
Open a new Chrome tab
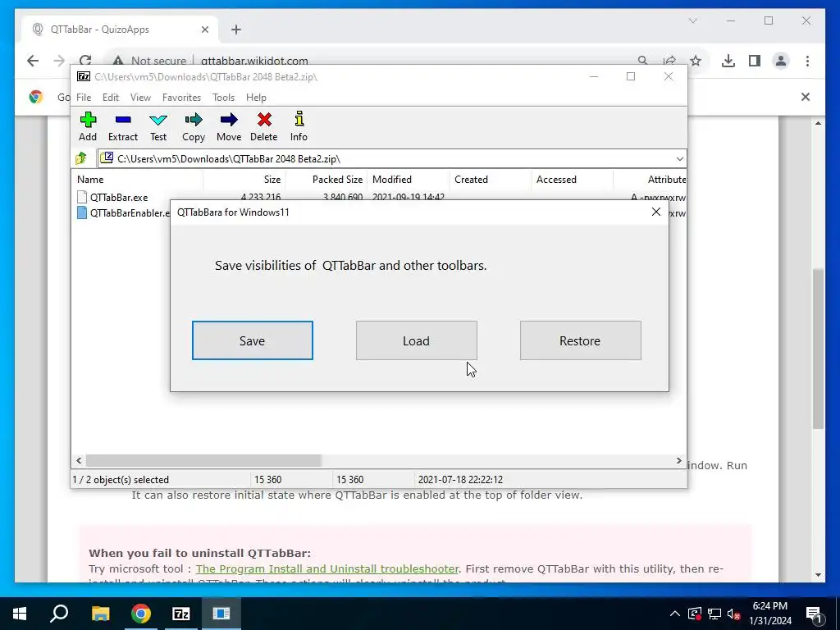(235, 30)
